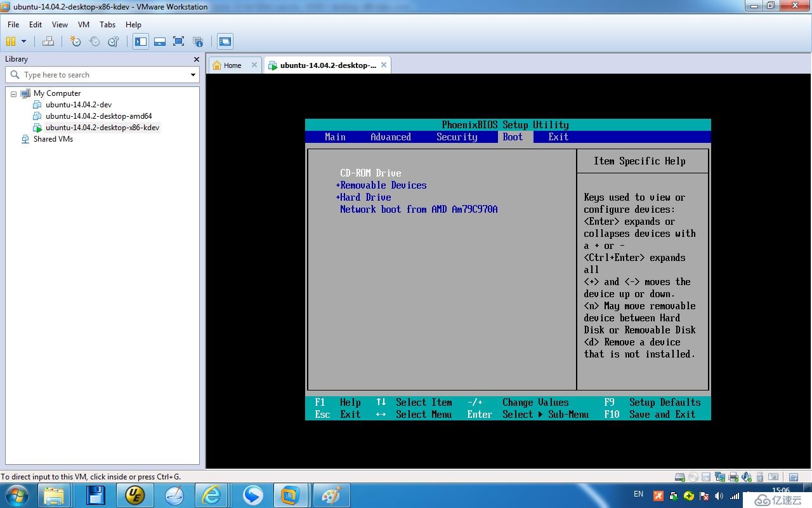Click the VMware Workstation taskbar icon
This screenshot has width=812, height=508.
click(291, 495)
